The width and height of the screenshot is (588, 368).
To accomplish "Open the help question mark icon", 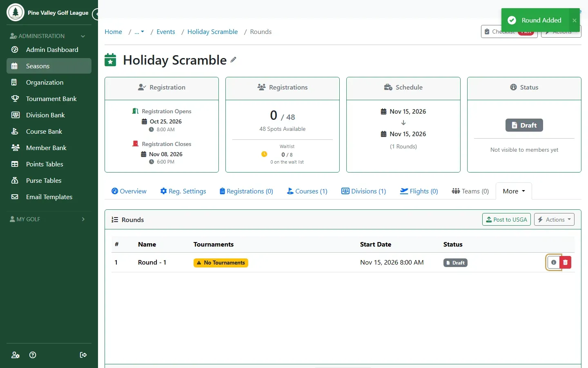I will point(33,355).
